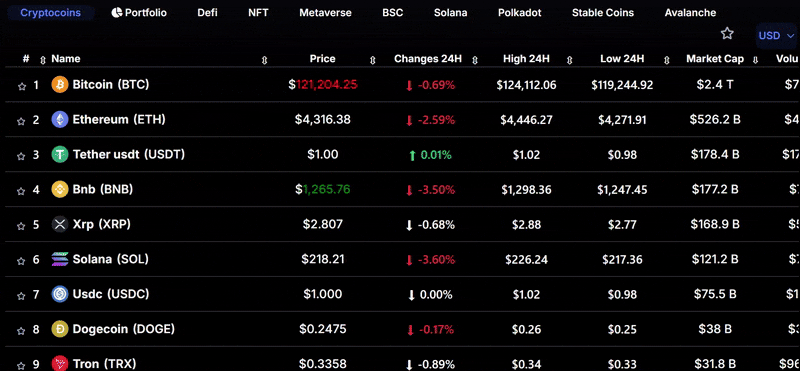Favorite Ethereum with its star

click(21, 121)
